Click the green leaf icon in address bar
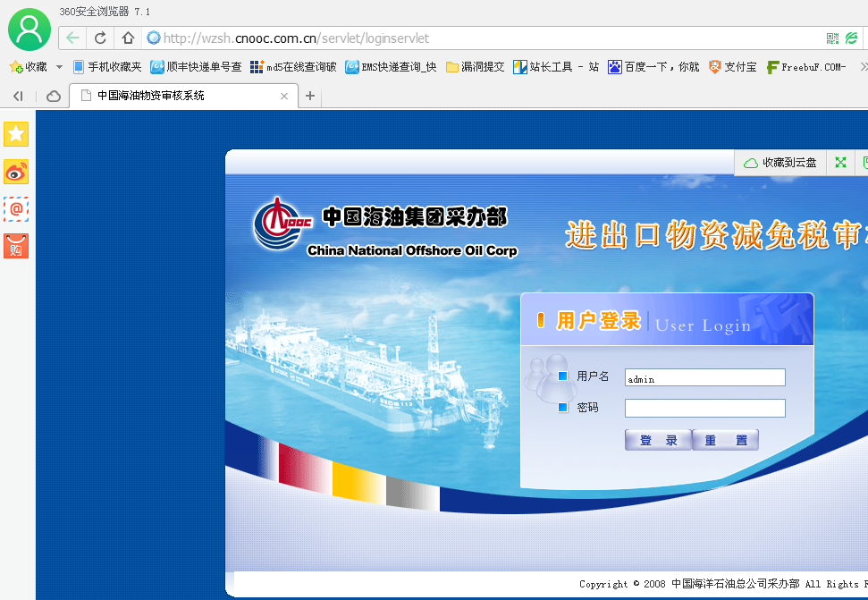This screenshot has width=868, height=600. [x=851, y=38]
